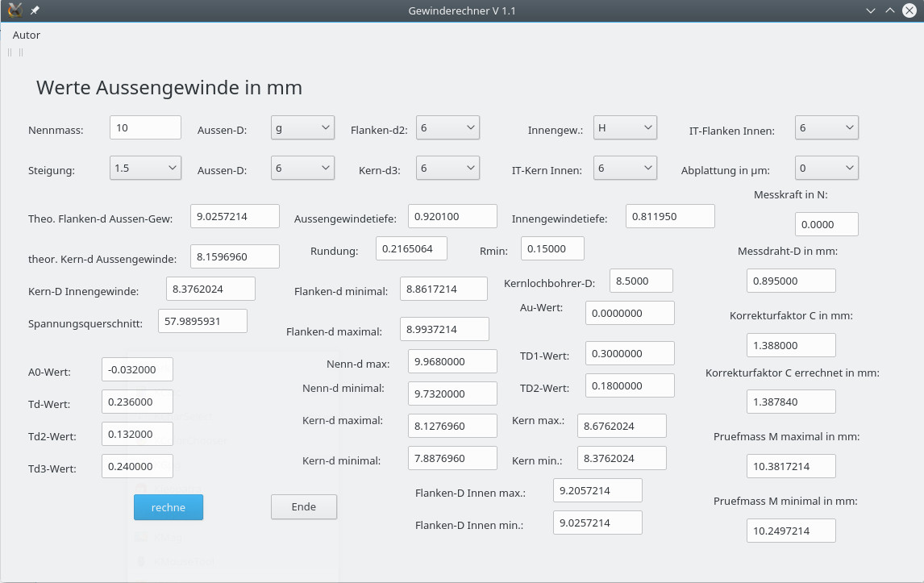Click the toolbar drag handle below Autor

point(15,52)
